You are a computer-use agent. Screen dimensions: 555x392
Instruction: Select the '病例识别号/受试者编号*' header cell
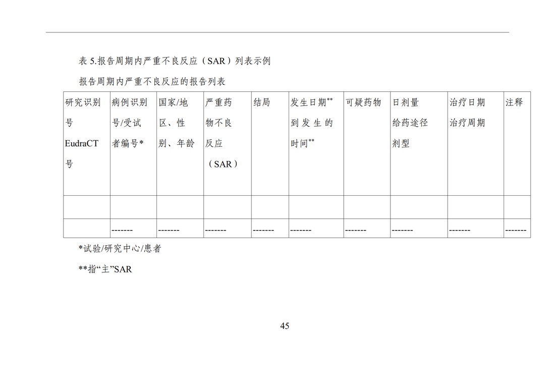tap(133, 144)
